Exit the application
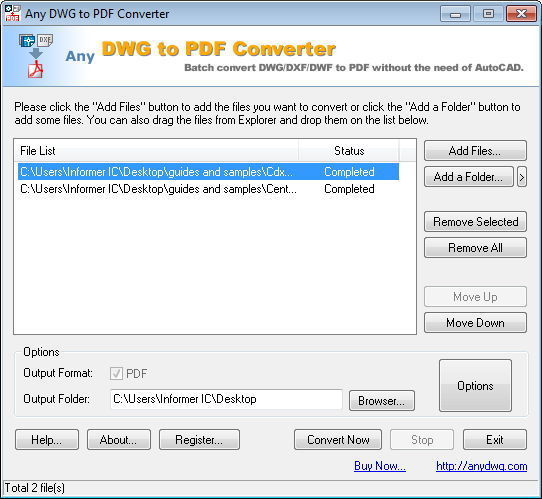The width and height of the screenshot is (542, 499). coord(495,440)
